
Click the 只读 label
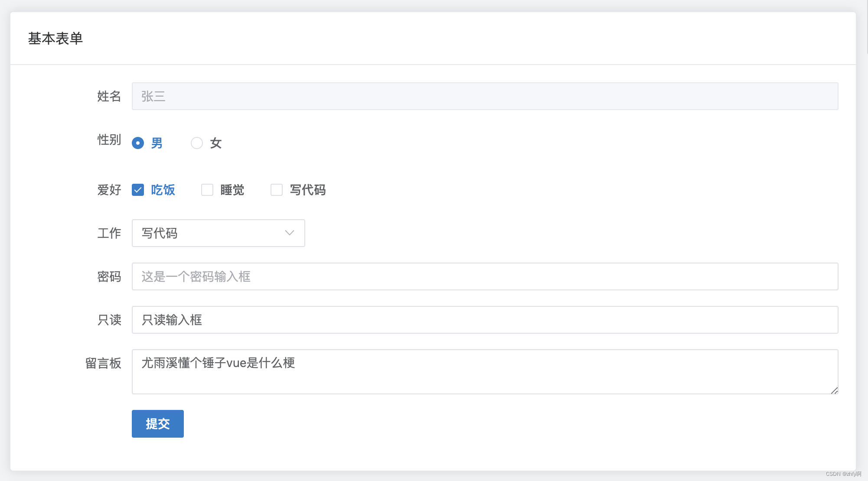pyautogui.click(x=109, y=320)
